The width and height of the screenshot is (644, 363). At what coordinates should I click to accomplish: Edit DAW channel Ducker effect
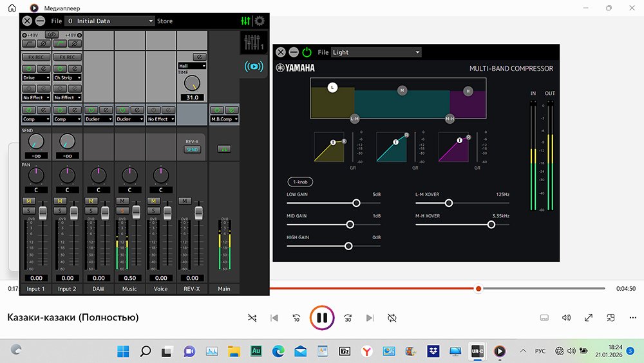click(x=106, y=110)
